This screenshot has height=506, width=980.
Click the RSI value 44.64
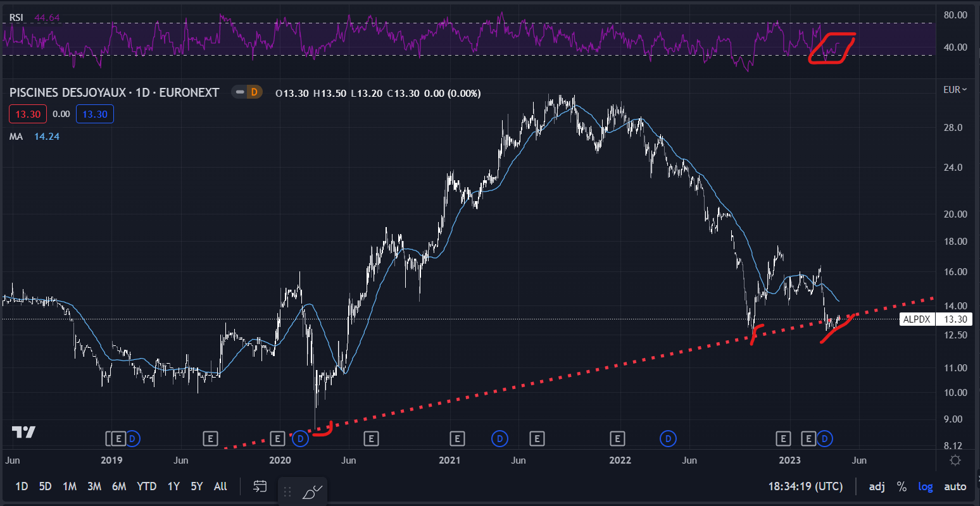point(47,18)
